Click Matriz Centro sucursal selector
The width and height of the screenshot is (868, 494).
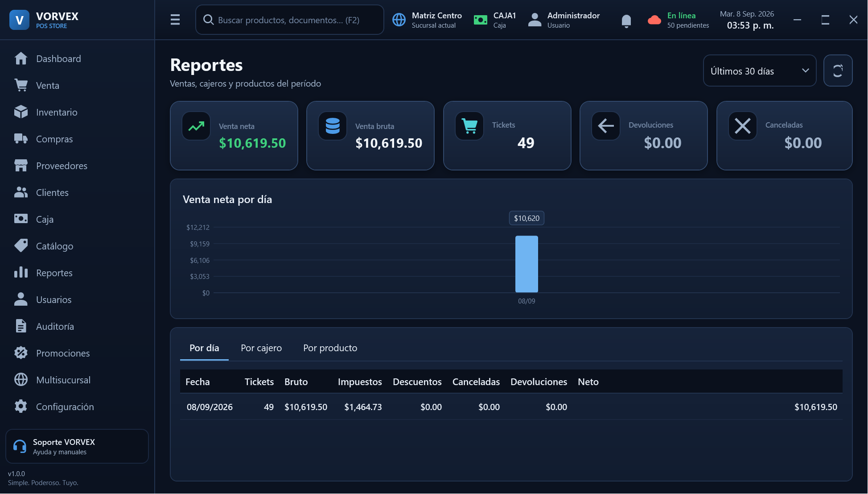pyautogui.click(x=427, y=20)
